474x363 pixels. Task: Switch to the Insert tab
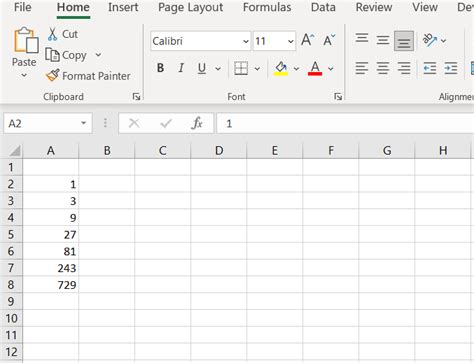tap(123, 7)
